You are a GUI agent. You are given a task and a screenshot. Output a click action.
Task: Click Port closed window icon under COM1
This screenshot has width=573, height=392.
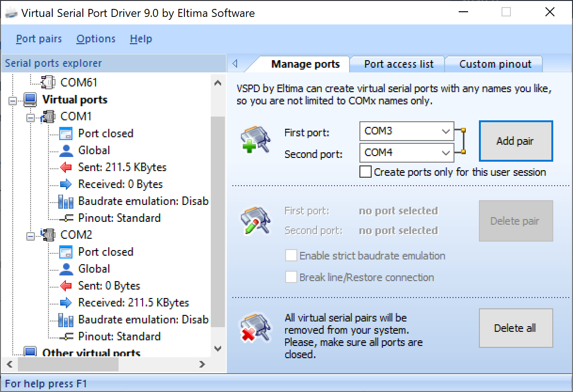coord(66,133)
